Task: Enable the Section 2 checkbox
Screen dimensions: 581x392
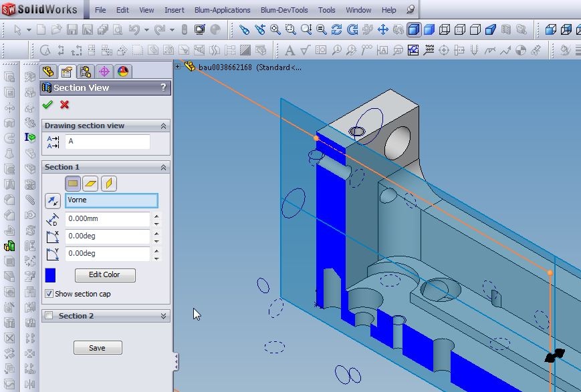Action: (x=49, y=316)
